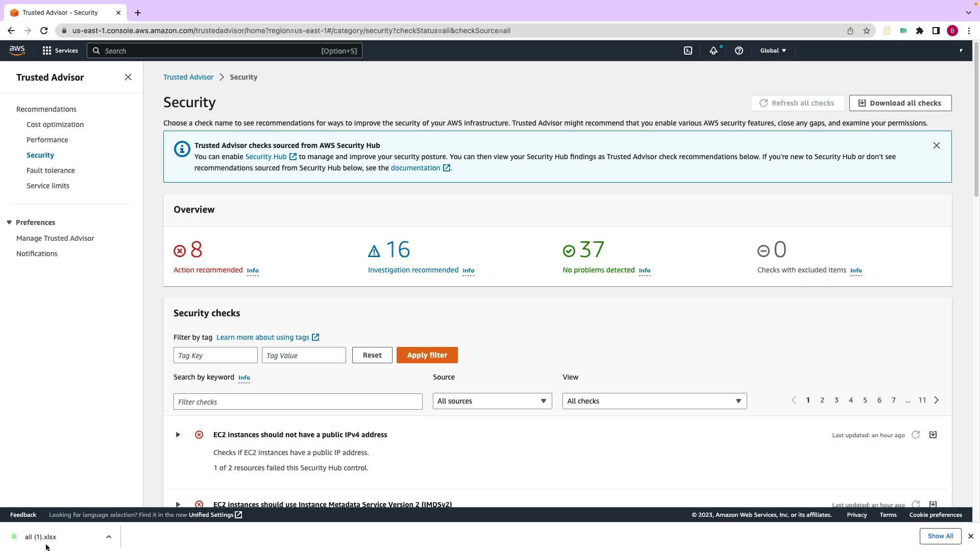Click the help question mark icon
The image size is (980, 551).
739,51
